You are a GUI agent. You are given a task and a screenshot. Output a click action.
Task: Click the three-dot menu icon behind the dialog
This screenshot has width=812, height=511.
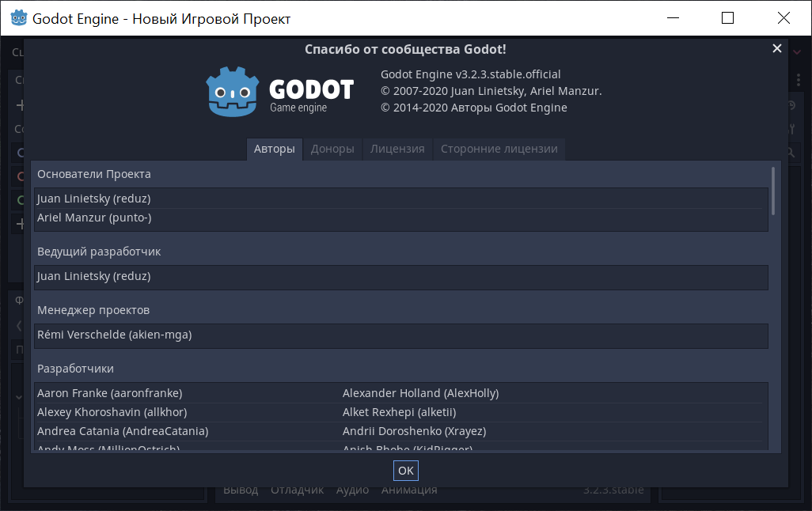(x=799, y=80)
